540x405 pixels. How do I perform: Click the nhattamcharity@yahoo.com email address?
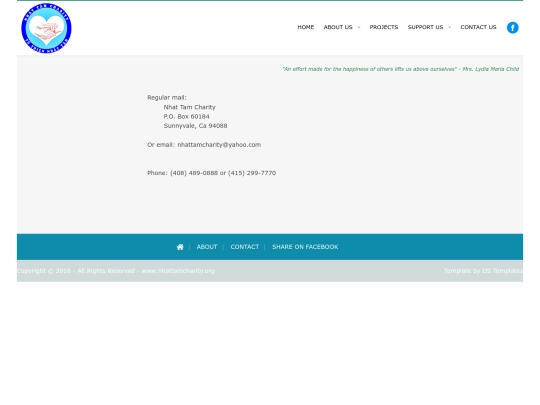(219, 145)
